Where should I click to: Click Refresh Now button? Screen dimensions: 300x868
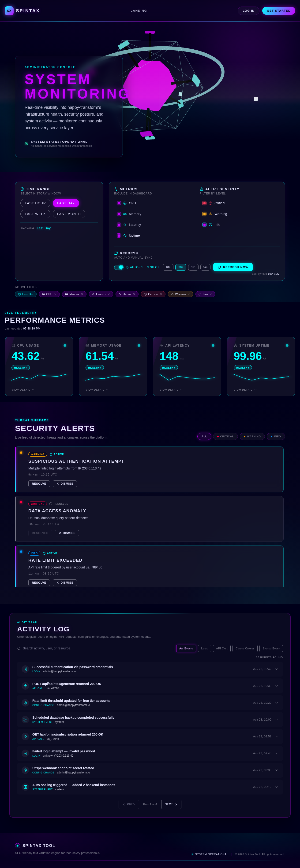(x=233, y=267)
